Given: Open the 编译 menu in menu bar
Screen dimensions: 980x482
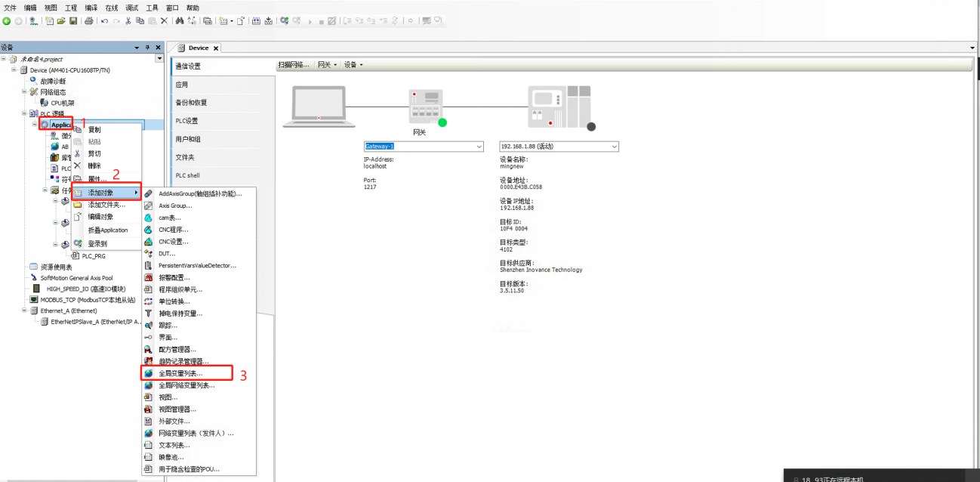Looking at the screenshot, I should coord(91,8).
